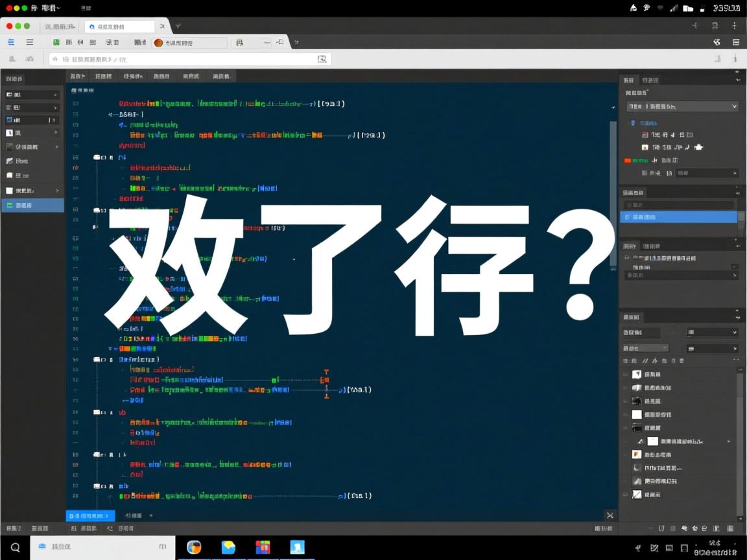Image resolution: width=747 pixels, height=560 pixels.
Task: Click the blue highlighted tab in the bottom status bar
Action: [90, 516]
